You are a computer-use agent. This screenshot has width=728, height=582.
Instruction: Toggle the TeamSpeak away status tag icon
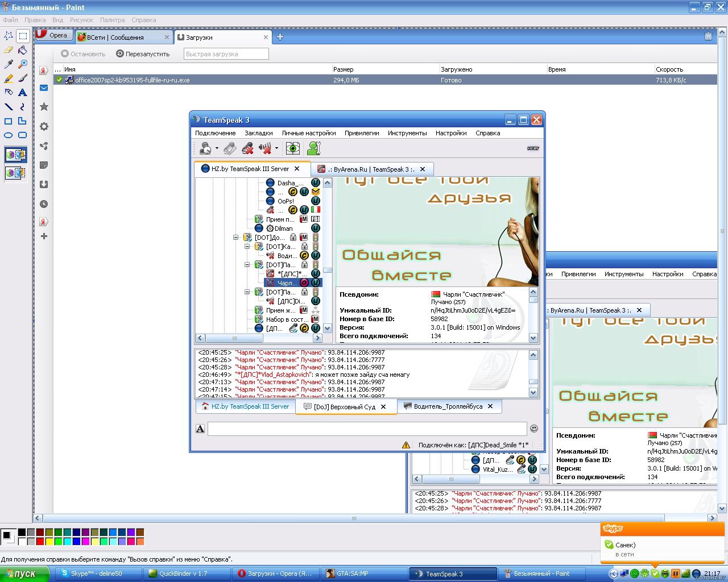[230, 148]
